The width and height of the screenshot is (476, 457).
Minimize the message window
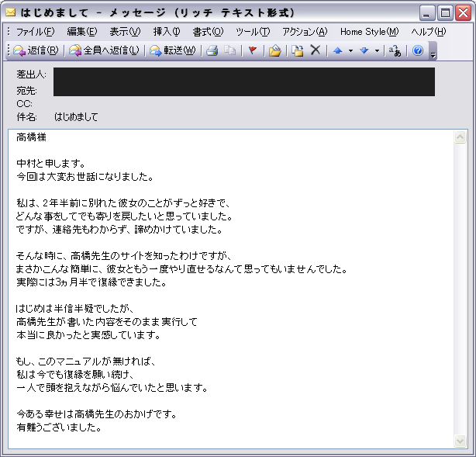pyautogui.click(x=427, y=13)
